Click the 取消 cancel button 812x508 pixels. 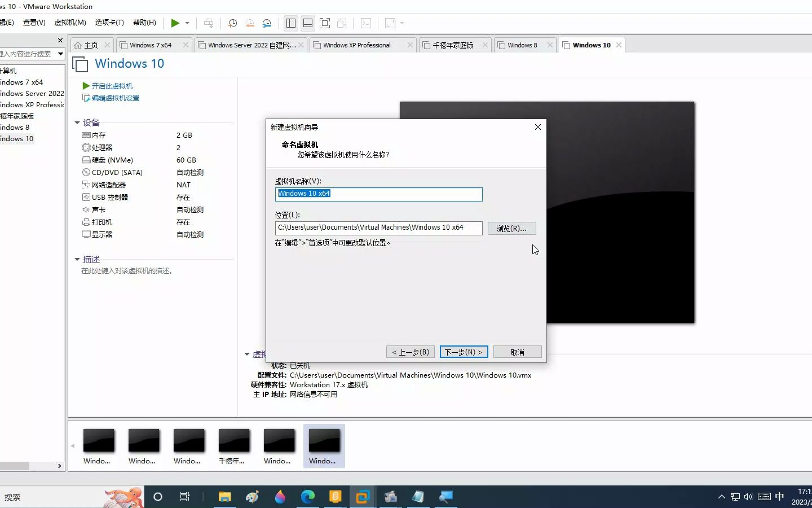(x=517, y=352)
